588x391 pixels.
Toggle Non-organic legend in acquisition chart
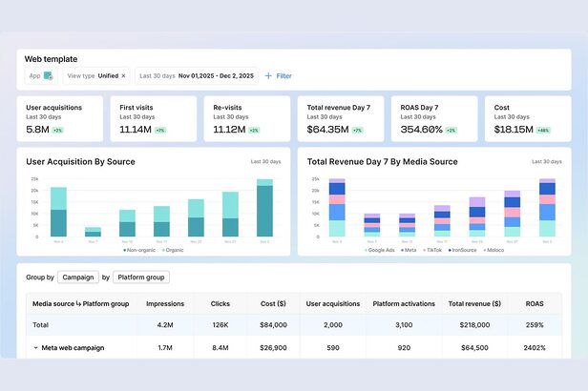pyautogui.click(x=139, y=250)
